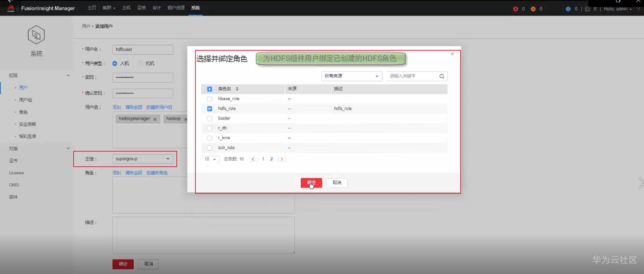Click the blue info notification icon
This screenshot has height=274, width=644.
coord(568,9)
